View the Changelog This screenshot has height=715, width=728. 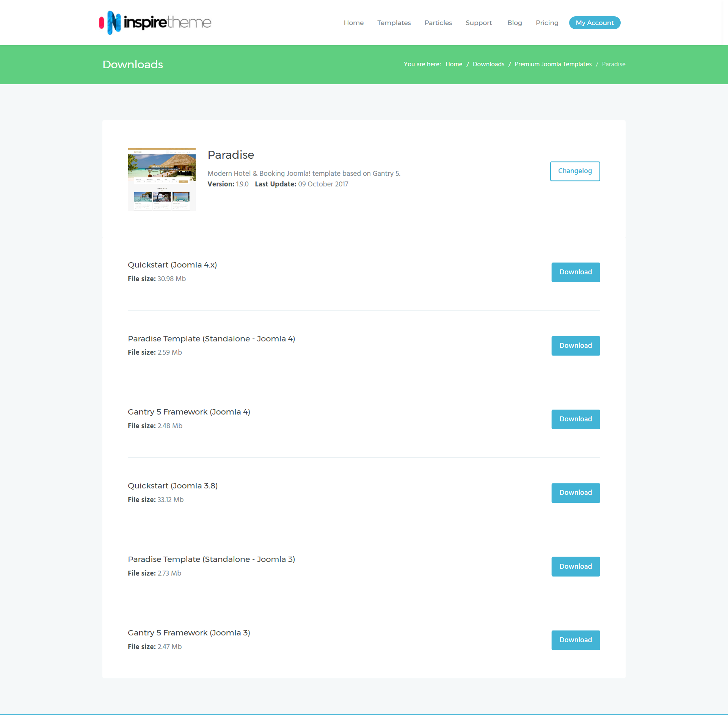pyautogui.click(x=575, y=171)
